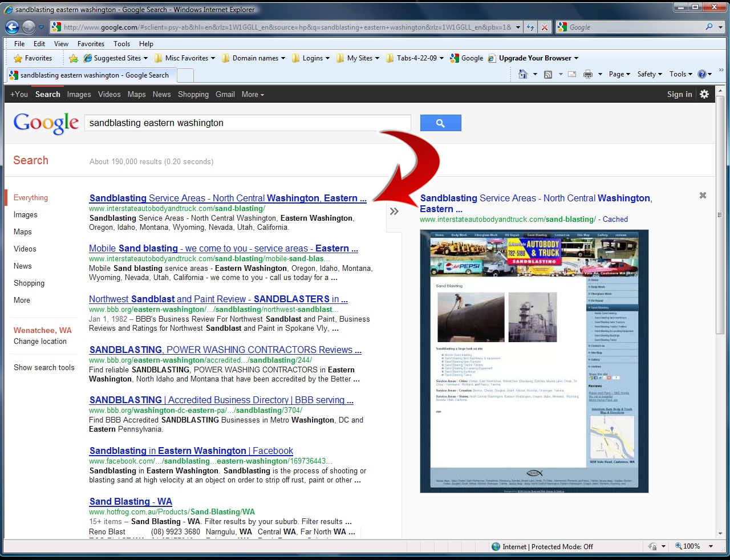This screenshot has width=730, height=560.
Task: Select Images in the left sidebar
Action: (x=26, y=215)
